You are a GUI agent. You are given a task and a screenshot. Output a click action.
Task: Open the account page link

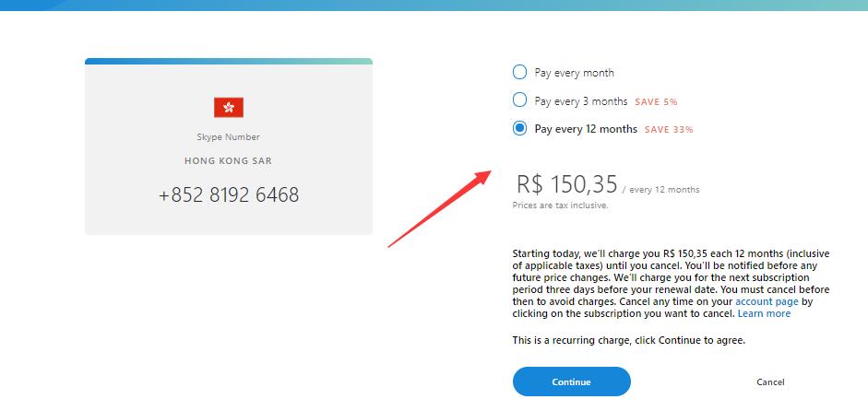tap(767, 302)
